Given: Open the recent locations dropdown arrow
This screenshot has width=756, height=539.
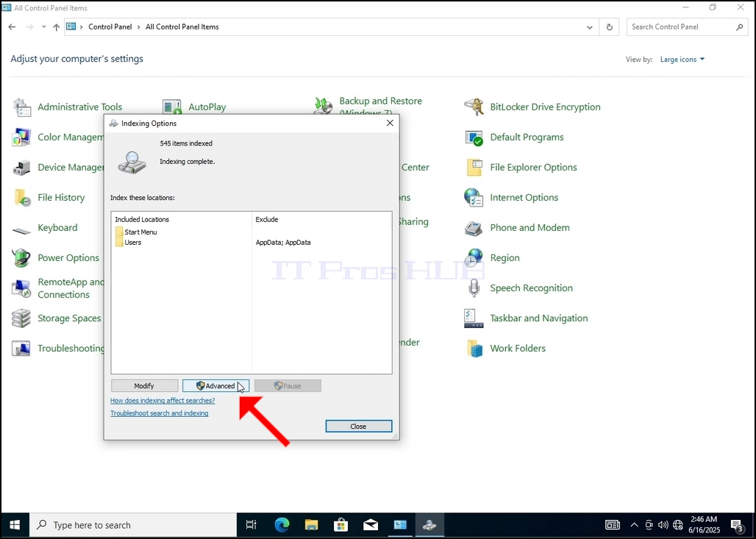Looking at the screenshot, I should point(44,27).
